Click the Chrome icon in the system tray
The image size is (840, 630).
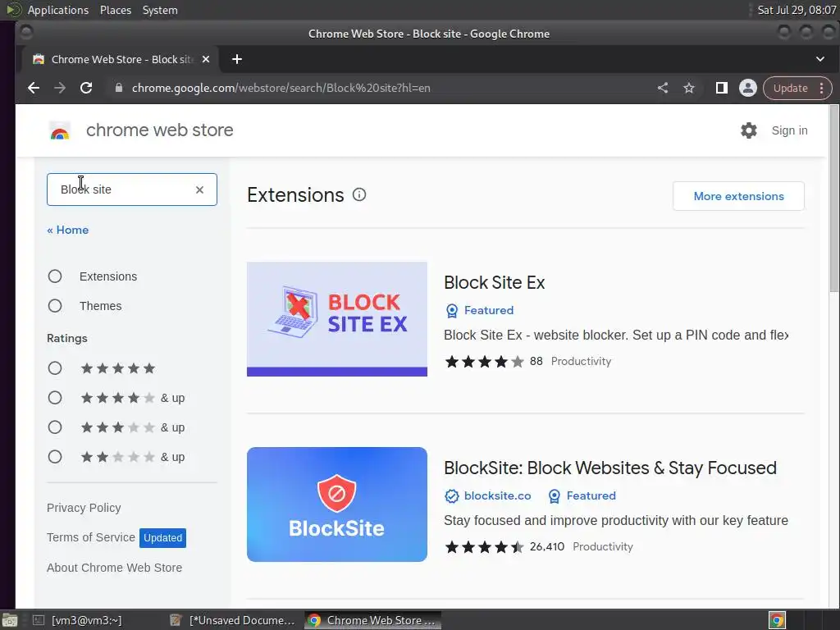click(777, 620)
